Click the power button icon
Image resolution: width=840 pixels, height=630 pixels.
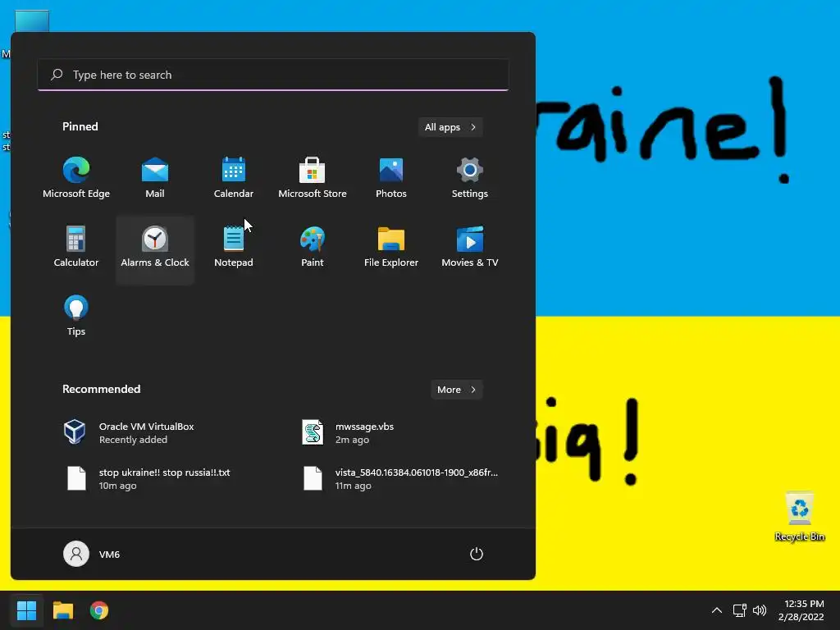pos(477,554)
